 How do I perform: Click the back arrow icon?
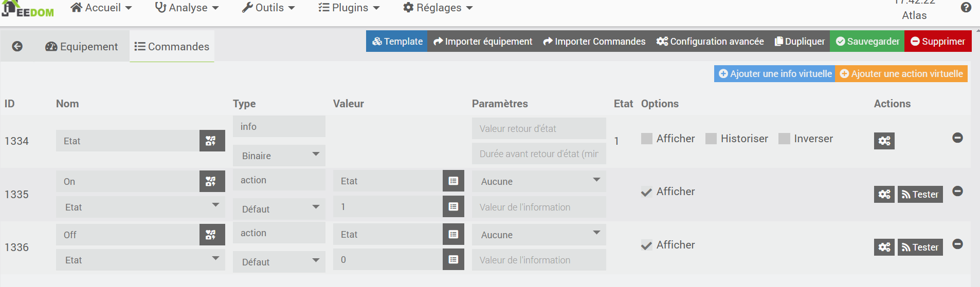click(17, 46)
